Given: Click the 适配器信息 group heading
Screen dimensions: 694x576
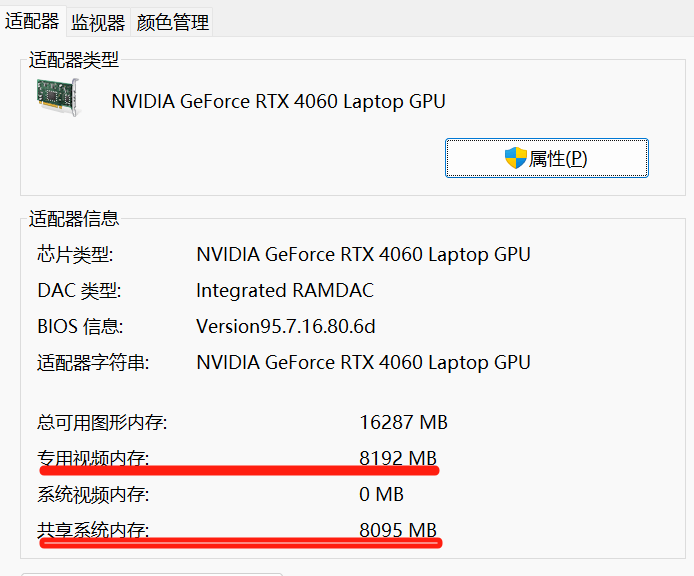Looking at the screenshot, I should [74, 219].
